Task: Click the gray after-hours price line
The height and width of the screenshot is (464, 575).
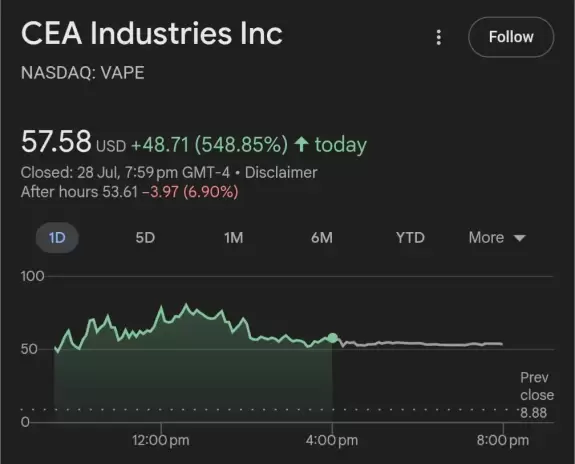Action: coord(418,344)
